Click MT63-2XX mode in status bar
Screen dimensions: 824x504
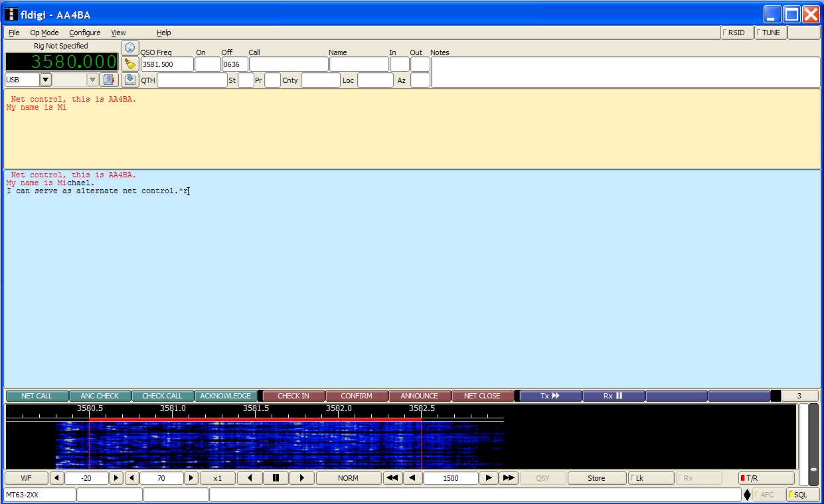[x=40, y=495]
